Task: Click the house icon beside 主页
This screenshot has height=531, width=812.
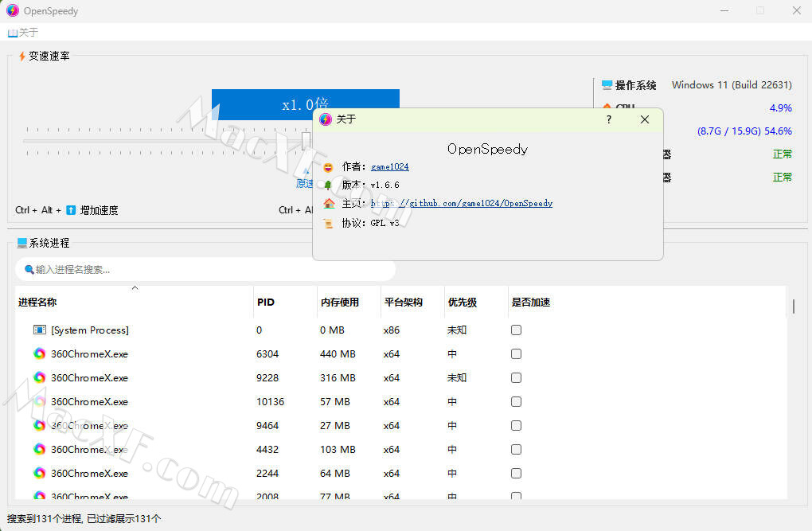Action: click(329, 203)
